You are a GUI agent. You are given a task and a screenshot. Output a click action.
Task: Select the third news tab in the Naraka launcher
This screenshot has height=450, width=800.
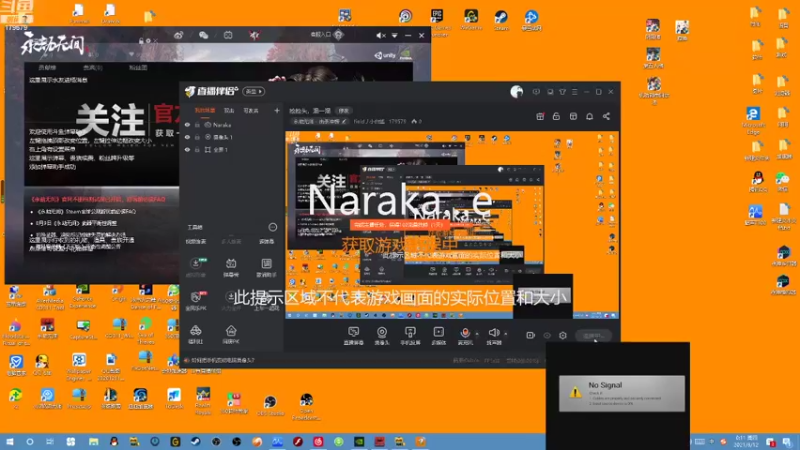138,67
